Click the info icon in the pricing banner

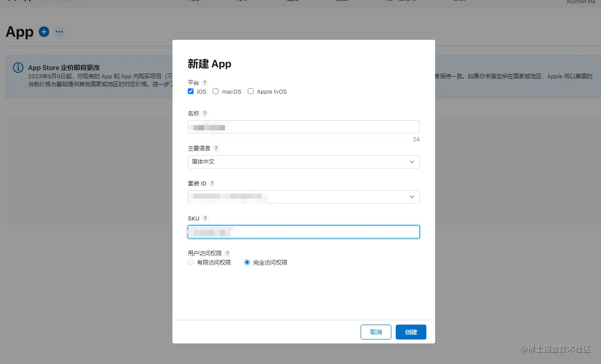(18, 68)
